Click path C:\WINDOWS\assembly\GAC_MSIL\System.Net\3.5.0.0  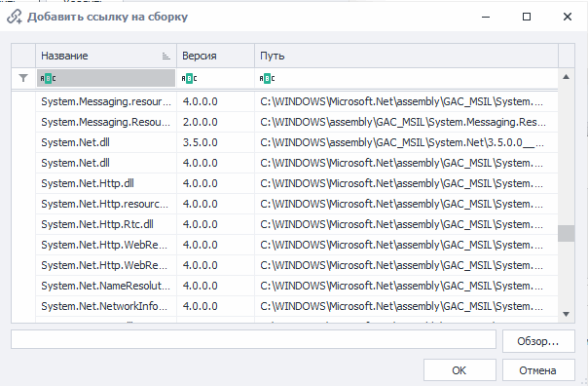tap(406, 142)
